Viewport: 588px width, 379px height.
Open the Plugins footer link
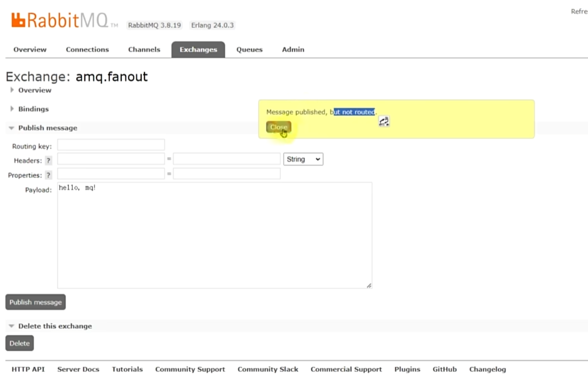pyautogui.click(x=407, y=369)
